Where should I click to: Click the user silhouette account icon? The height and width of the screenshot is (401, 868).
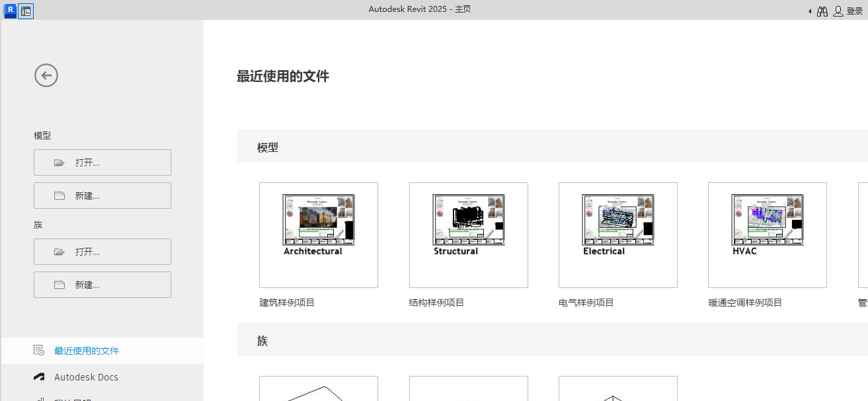838,11
